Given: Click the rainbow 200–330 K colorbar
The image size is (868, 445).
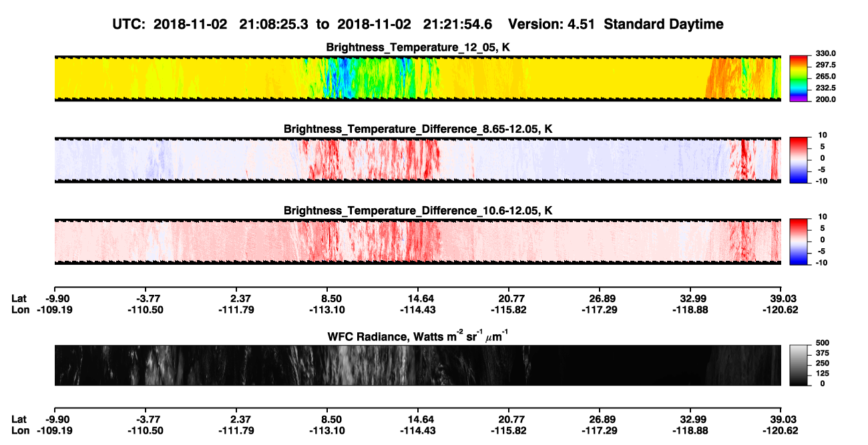Looking at the screenshot, I should point(799,78).
